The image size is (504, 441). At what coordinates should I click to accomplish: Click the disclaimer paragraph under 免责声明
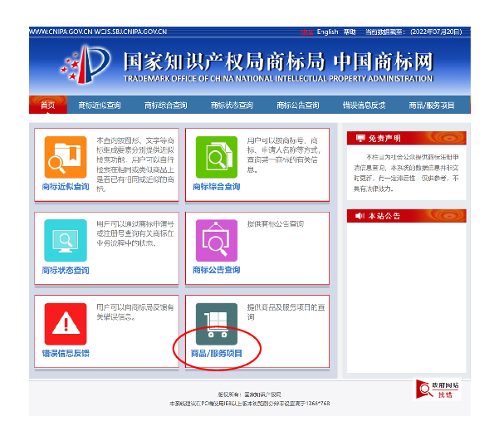(x=406, y=173)
